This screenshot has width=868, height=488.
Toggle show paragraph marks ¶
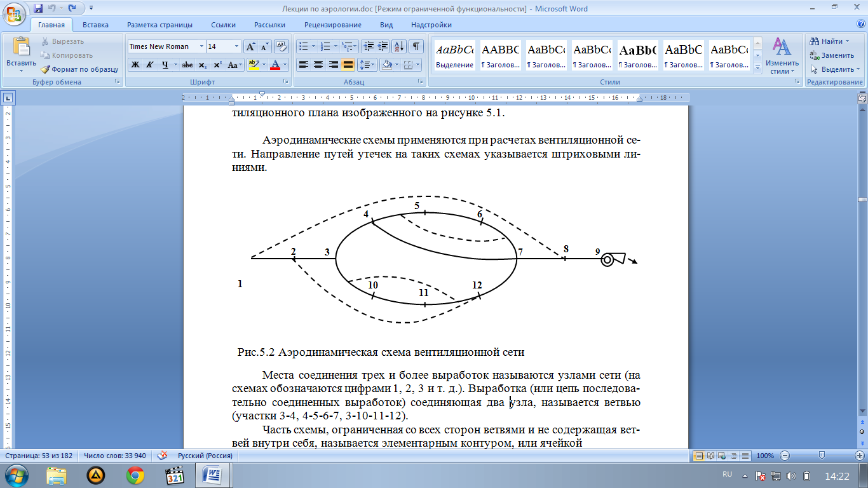click(x=416, y=46)
